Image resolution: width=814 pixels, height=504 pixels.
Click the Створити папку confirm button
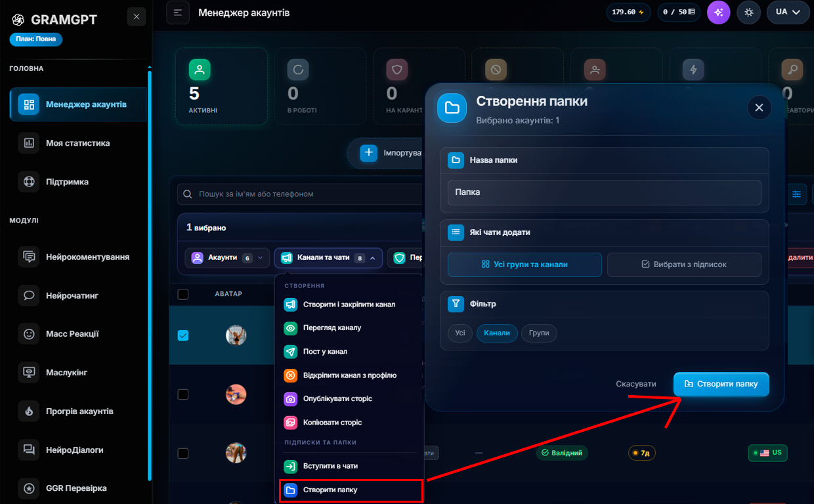721,384
